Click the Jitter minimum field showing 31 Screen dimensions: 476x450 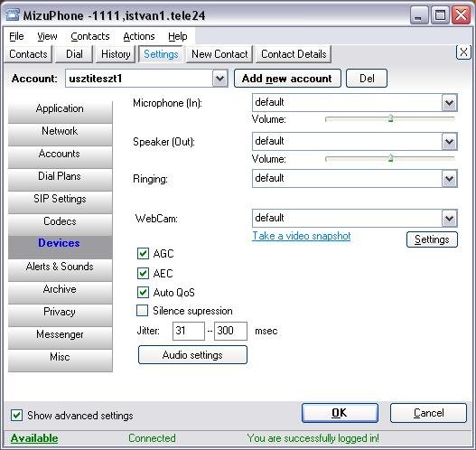pos(189,331)
